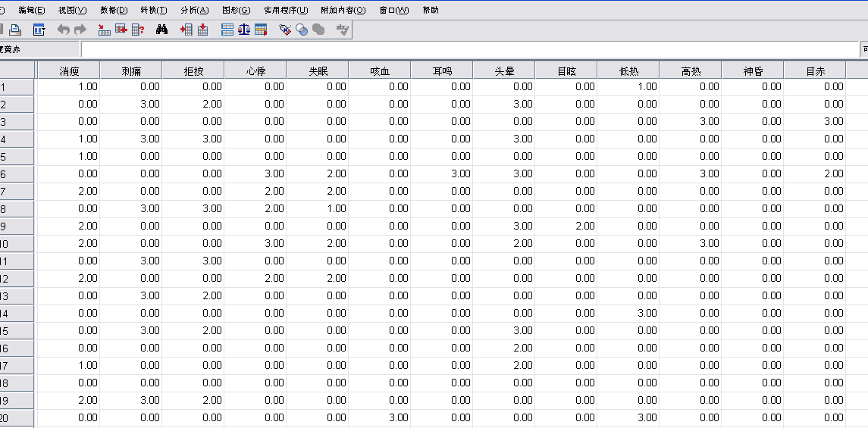
Task: Select the 心悸 column header
Action: pos(255,71)
